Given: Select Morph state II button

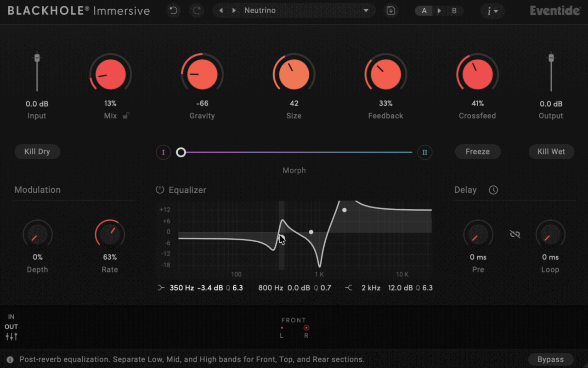Looking at the screenshot, I should click(x=424, y=152).
